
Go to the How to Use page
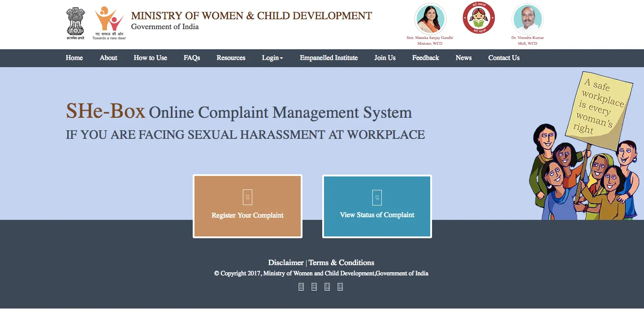pos(150,58)
